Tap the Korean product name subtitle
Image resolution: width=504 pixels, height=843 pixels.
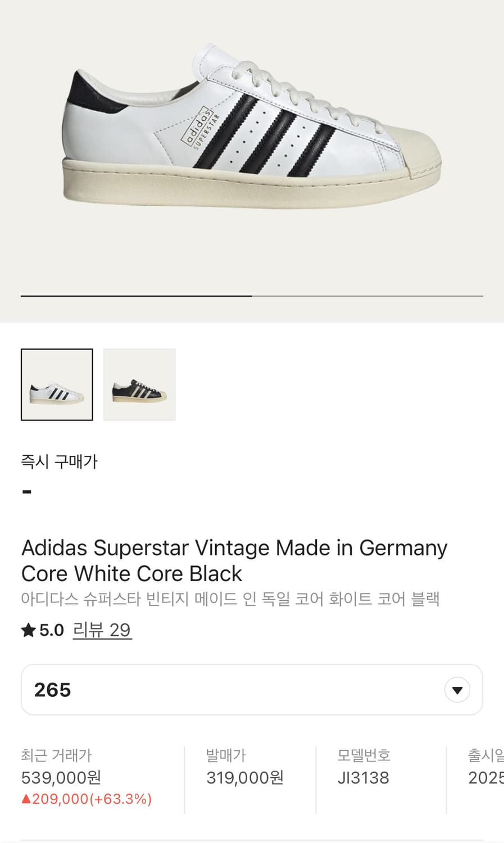click(230, 599)
